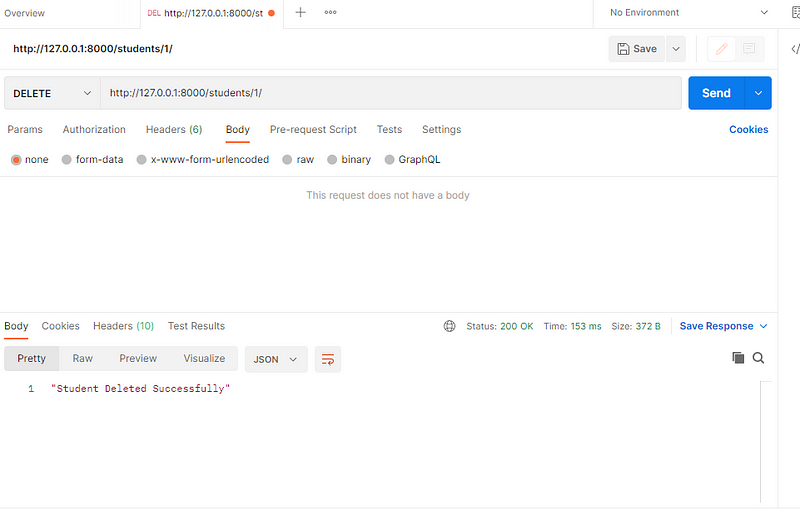Open the environment quick look icon
This screenshot has width=800, height=509.
tap(795, 12)
